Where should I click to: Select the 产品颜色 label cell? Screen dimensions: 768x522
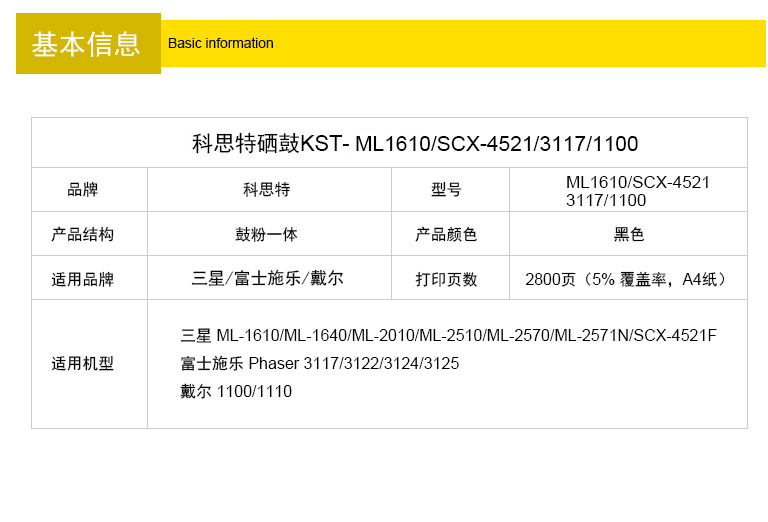[446, 234]
